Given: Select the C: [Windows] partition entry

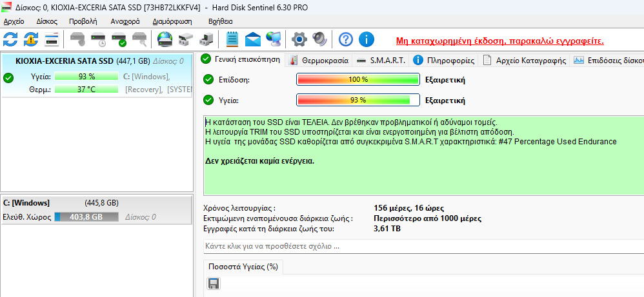Looking at the screenshot, I should pyautogui.click(x=96, y=210).
